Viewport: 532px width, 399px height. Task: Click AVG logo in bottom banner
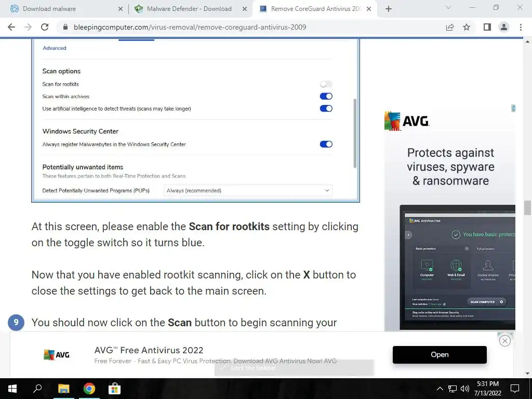pyautogui.click(x=57, y=354)
